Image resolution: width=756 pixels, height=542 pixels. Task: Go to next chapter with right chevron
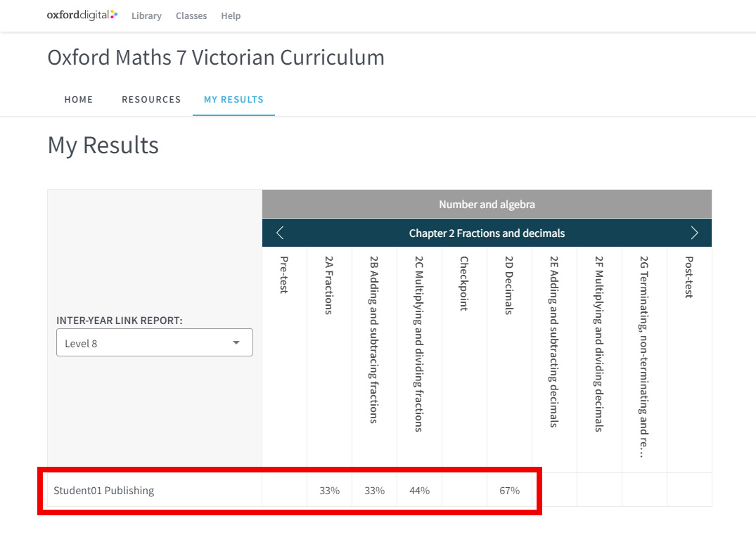[x=694, y=233]
